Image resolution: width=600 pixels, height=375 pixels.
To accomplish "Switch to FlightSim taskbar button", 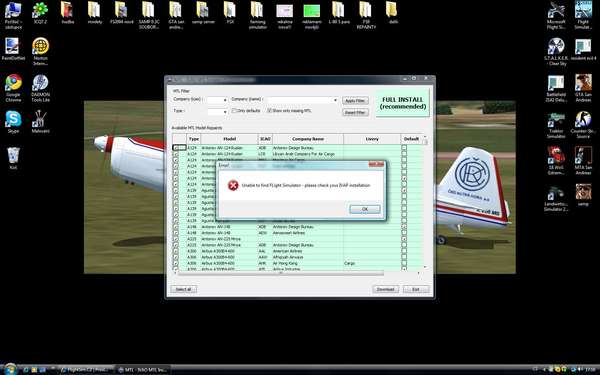I will pos(86,370).
